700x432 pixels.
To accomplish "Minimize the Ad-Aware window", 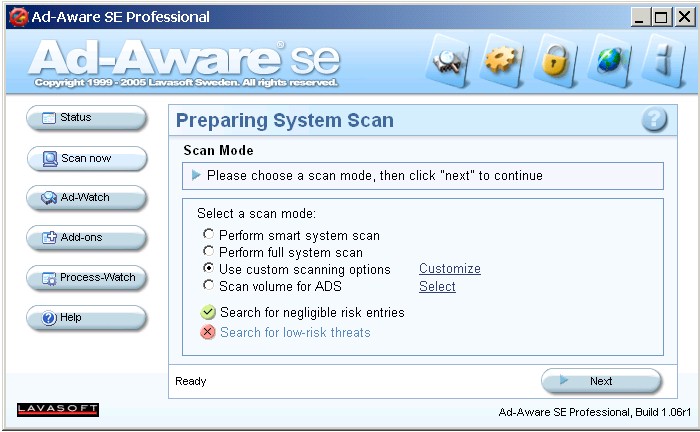I will 639,17.
